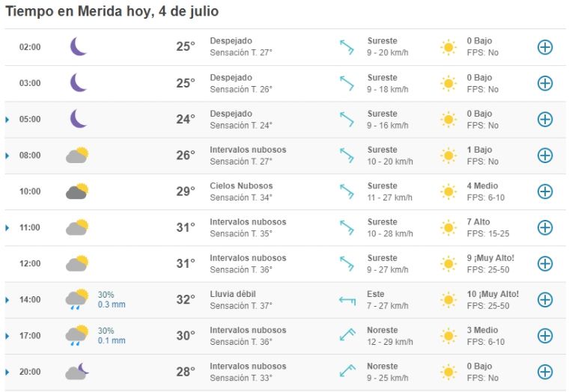
Task: Select the rain cloud icon at 14:00
Action: coord(77,299)
